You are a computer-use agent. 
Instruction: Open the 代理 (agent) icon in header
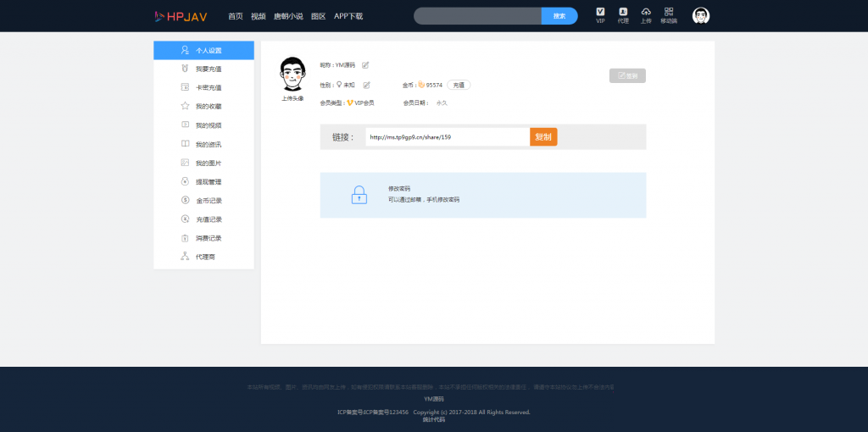[x=623, y=13]
